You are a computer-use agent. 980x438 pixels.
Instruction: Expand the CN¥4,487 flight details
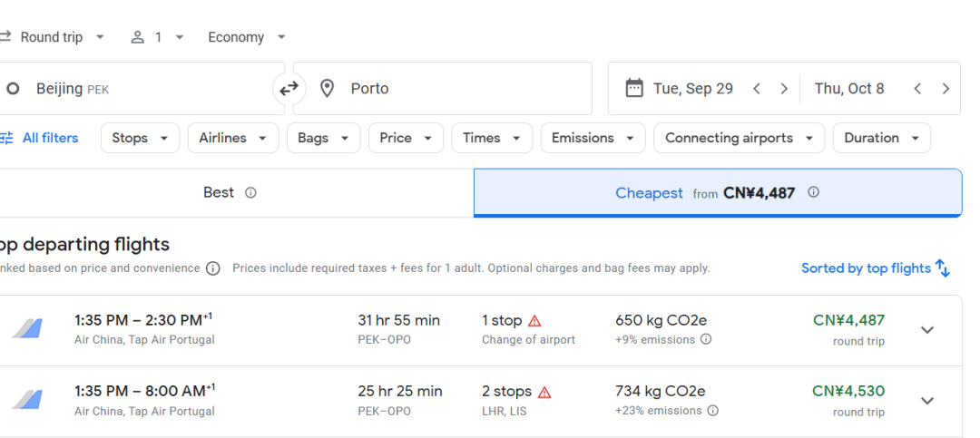[x=927, y=330]
